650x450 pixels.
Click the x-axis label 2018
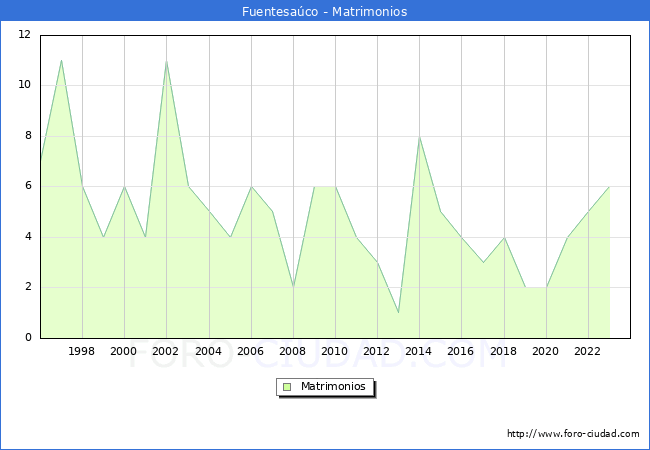(x=504, y=351)
